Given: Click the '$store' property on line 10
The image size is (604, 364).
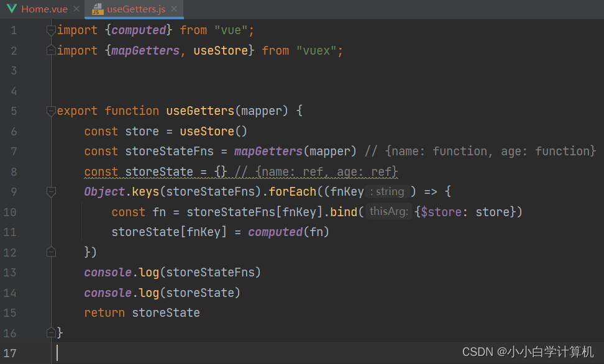Looking at the screenshot, I should (441, 212).
